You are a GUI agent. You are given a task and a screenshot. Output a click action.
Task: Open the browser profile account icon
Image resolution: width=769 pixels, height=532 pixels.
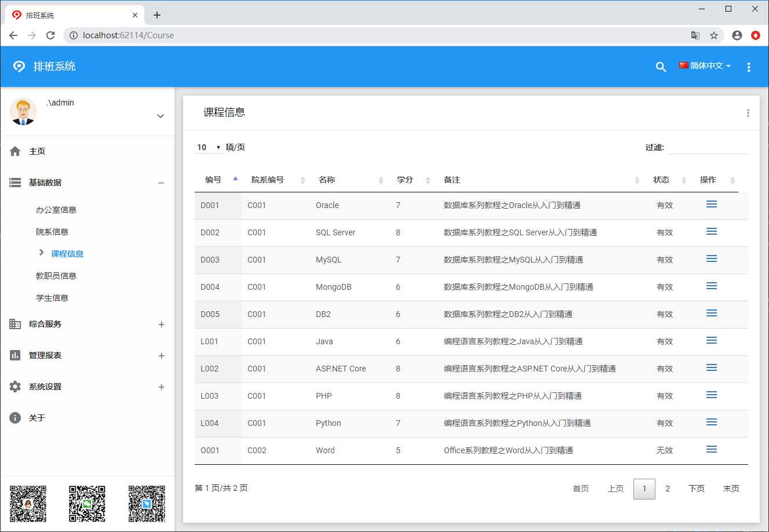pyautogui.click(x=737, y=35)
